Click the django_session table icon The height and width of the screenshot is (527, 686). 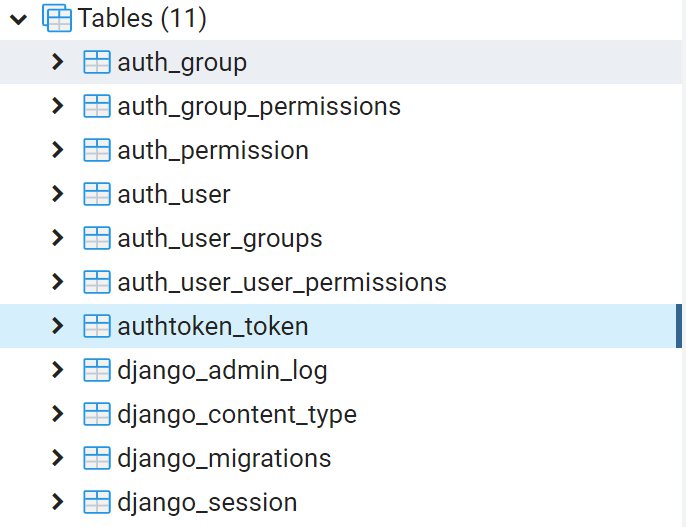coord(97,502)
